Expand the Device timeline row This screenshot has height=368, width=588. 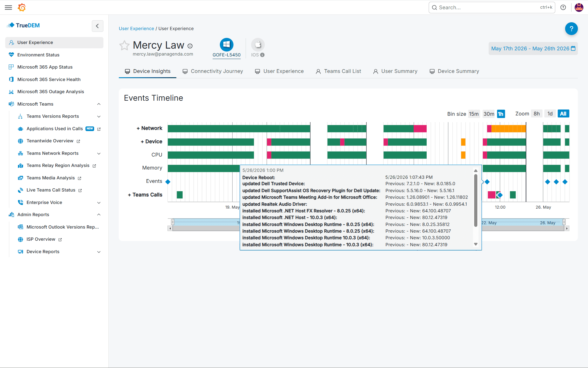151,141
